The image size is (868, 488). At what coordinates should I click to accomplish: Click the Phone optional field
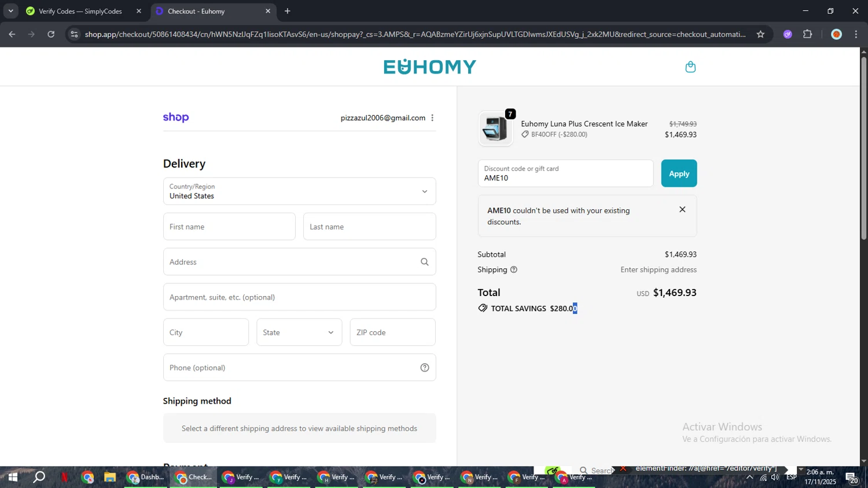click(x=299, y=368)
